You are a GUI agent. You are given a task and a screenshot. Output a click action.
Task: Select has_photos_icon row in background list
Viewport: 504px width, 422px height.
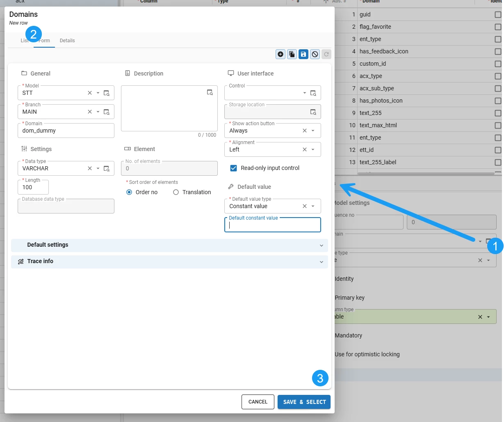[x=418, y=101]
